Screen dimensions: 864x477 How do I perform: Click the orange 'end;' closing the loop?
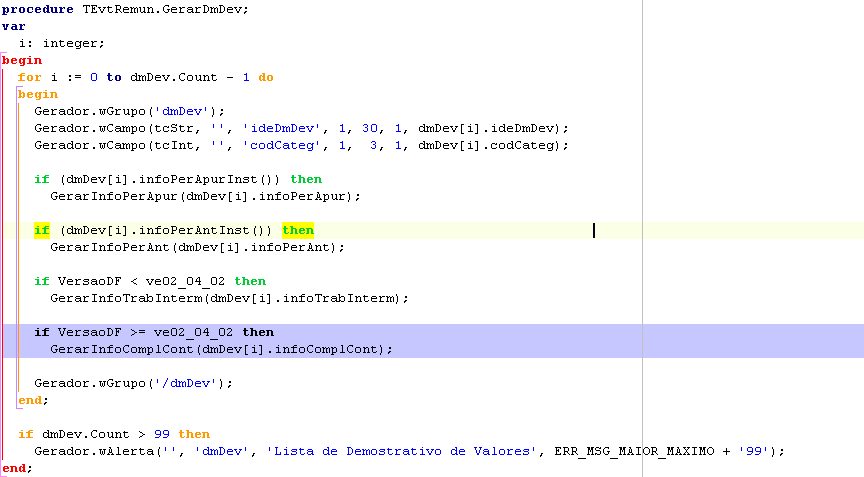point(33,400)
